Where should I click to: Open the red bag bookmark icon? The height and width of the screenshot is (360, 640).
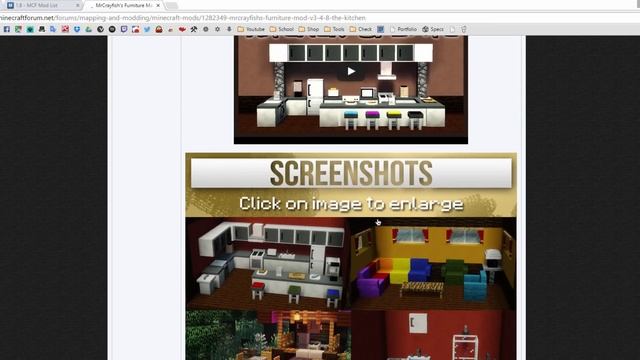click(x=159, y=29)
